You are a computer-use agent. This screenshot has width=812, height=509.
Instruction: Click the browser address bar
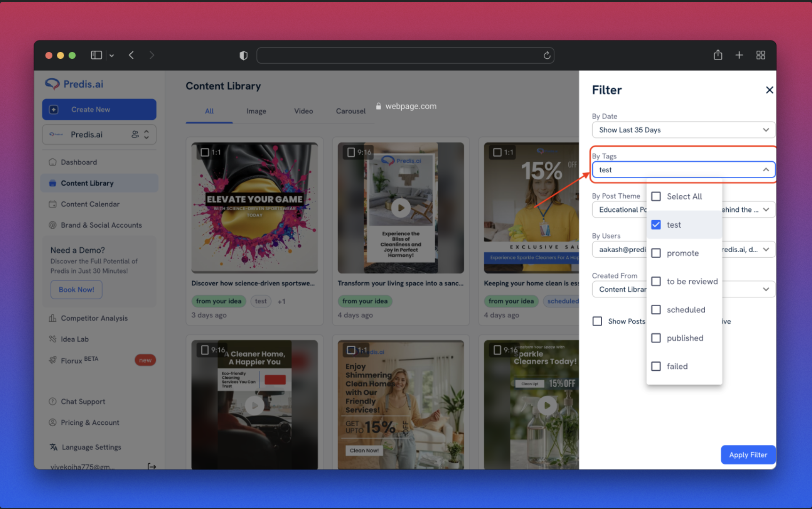pos(405,56)
